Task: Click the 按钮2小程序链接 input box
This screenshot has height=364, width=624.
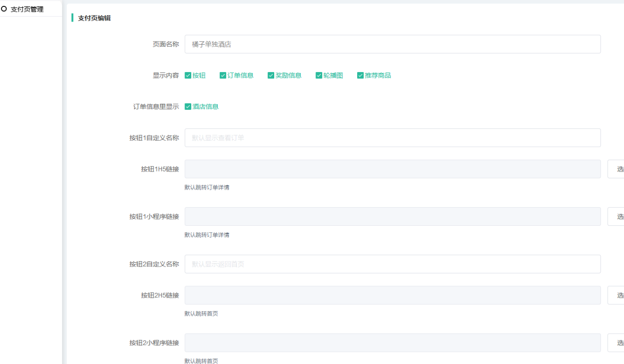Action: (x=392, y=343)
